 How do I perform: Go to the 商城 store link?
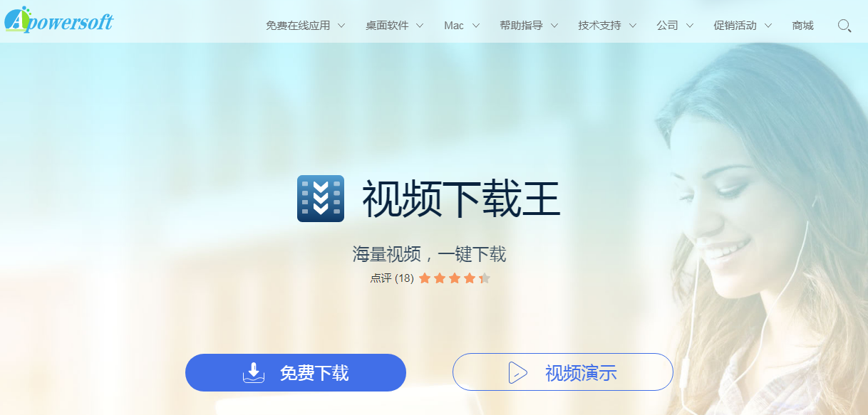(802, 26)
